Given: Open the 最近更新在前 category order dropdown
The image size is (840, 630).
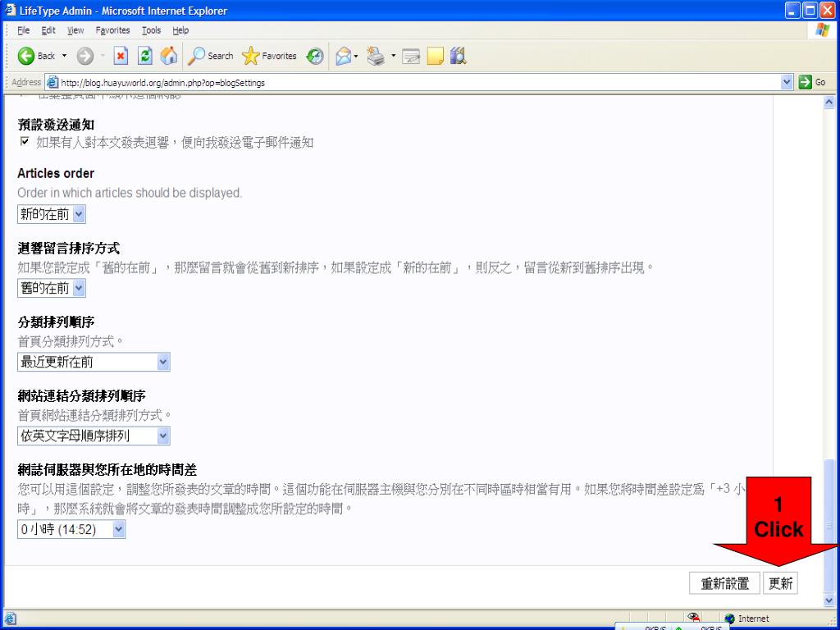Looking at the screenshot, I should point(94,362).
